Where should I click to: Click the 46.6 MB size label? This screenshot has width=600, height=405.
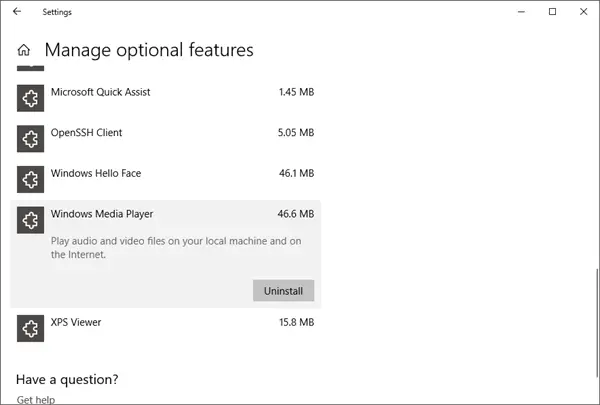point(296,214)
